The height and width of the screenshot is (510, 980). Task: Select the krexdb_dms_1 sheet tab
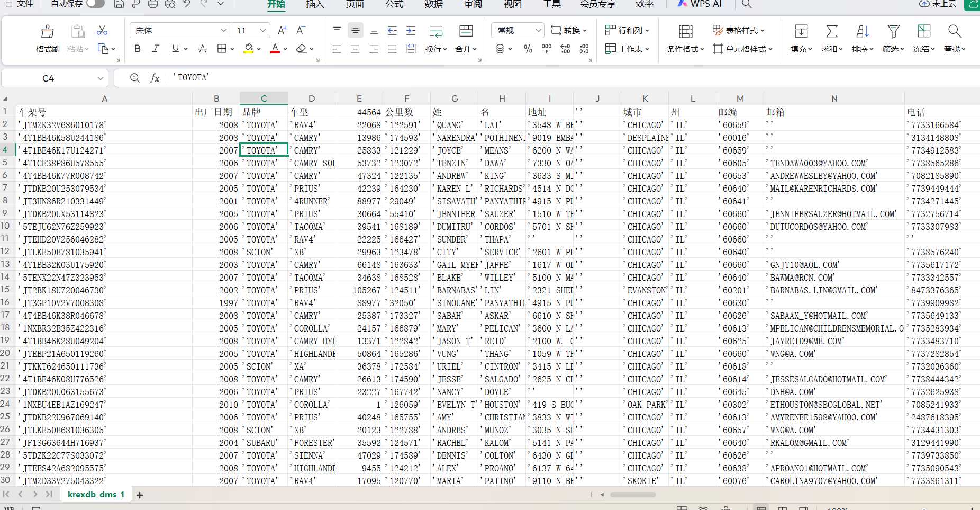click(96, 495)
